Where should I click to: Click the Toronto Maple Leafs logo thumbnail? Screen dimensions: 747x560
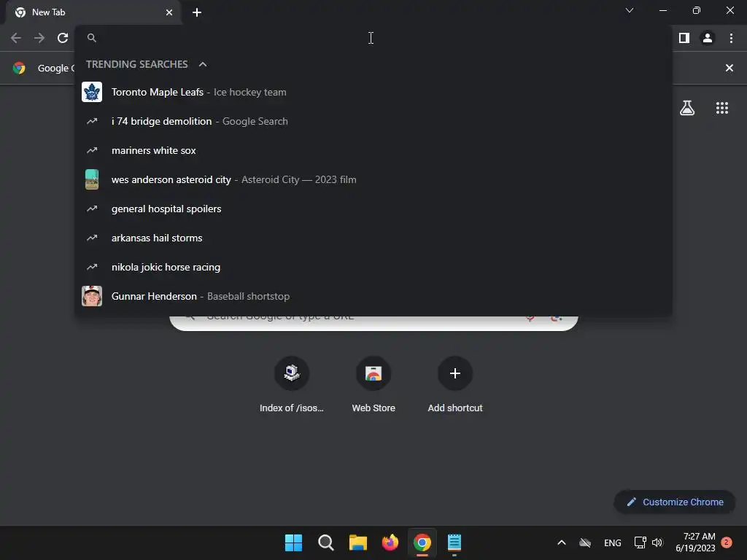click(x=92, y=92)
